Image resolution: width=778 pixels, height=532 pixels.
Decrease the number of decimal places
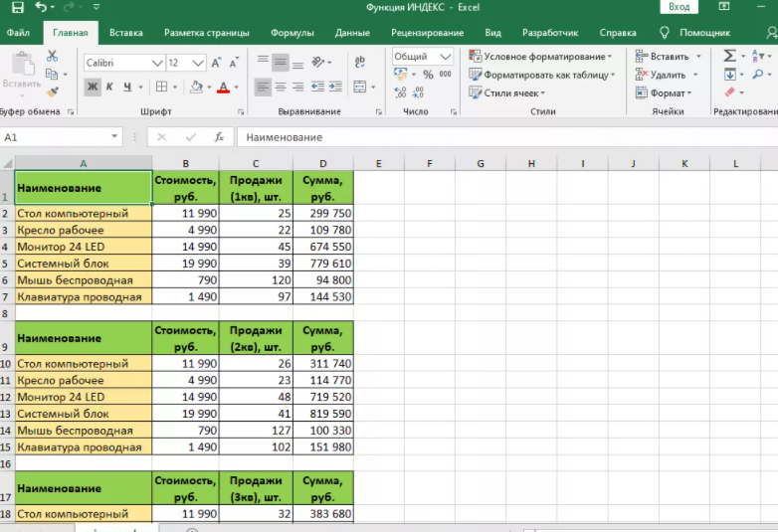(418, 92)
